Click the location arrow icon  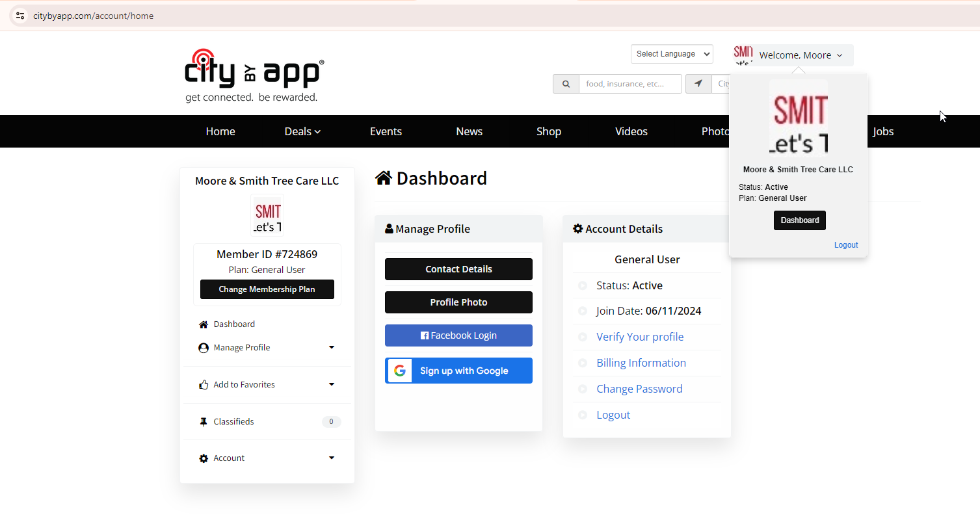click(x=698, y=84)
